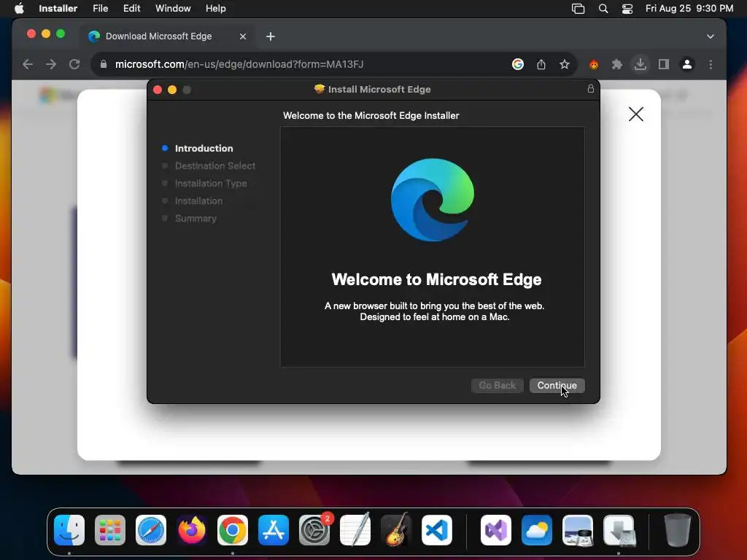The width and height of the screenshot is (747, 560).
Task: Open App Store from the Dock
Action: pyautogui.click(x=274, y=530)
